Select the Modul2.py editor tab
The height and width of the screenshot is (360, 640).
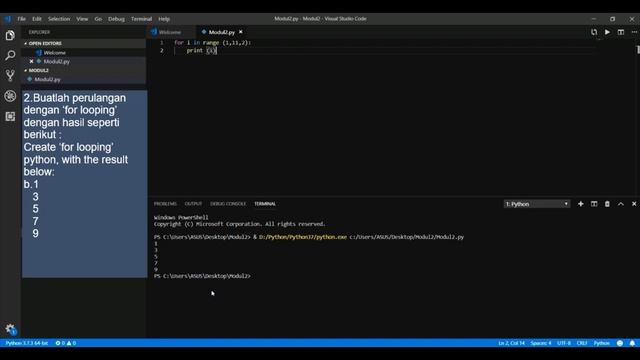(x=222, y=32)
